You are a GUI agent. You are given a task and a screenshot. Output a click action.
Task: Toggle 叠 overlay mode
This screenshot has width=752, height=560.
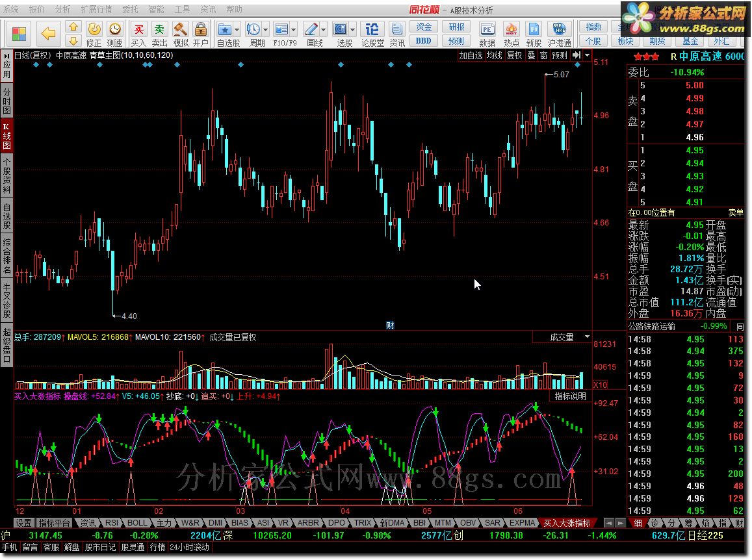[x=532, y=56]
